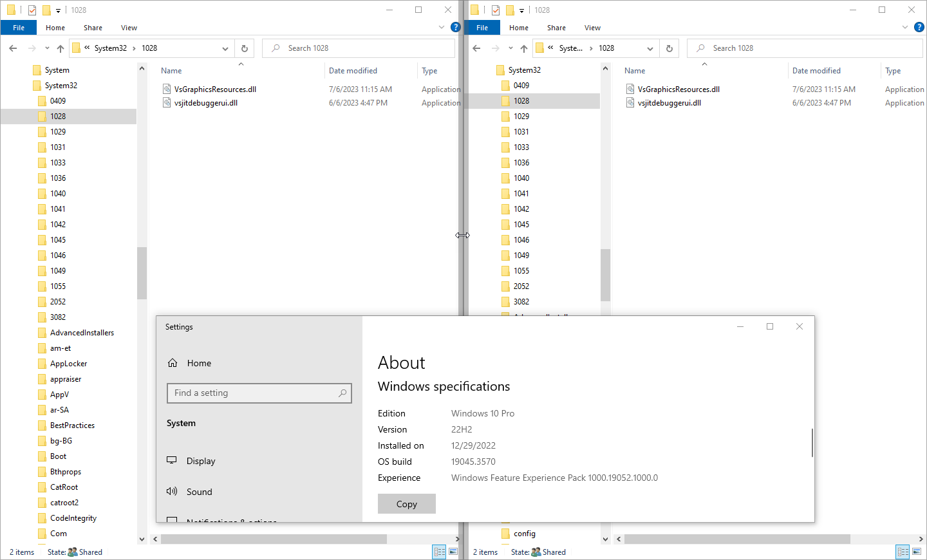This screenshot has height=560, width=927.
Task: Click Find a setting search field
Action: coord(259,393)
